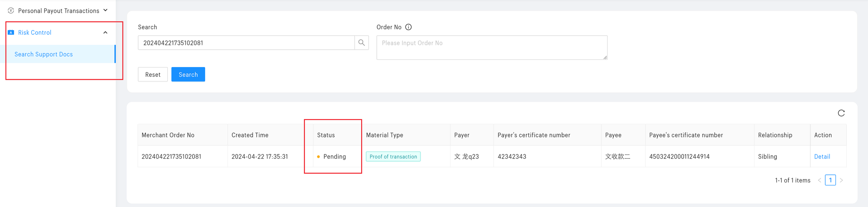Click the Order No text area
This screenshot has height=207, width=868.
coord(492,48)
